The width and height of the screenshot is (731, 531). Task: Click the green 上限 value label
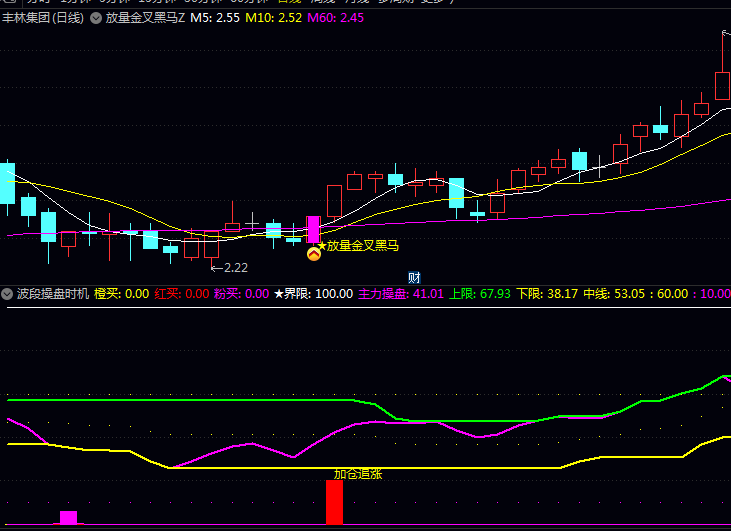[x=479, y=294]
